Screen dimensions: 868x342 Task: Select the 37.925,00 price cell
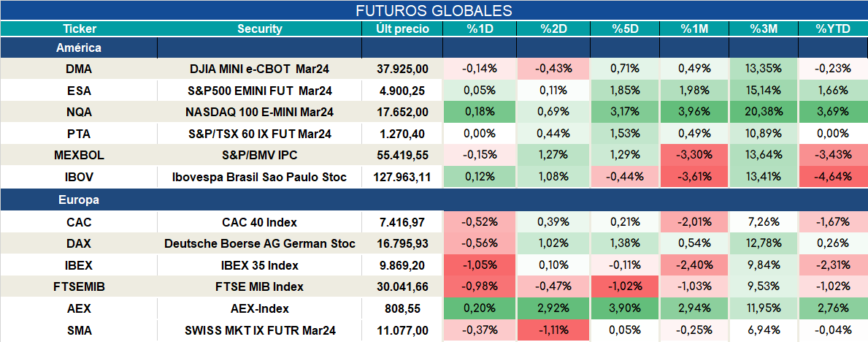click(402, 69)
